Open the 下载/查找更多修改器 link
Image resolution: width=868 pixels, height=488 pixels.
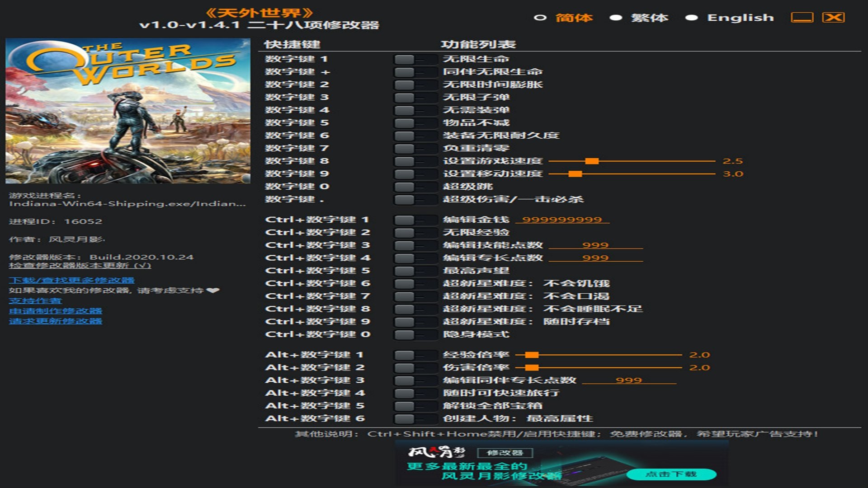[71, 281]
